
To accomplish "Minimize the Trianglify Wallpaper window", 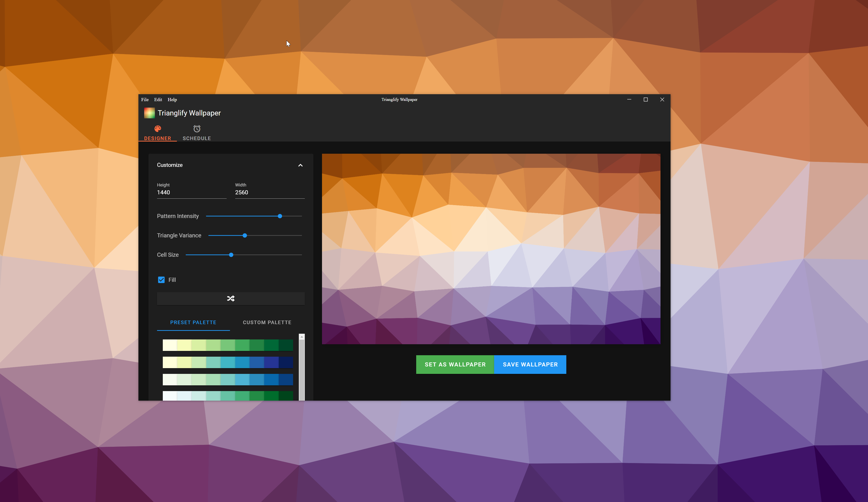I will click(x=629, y=100).
